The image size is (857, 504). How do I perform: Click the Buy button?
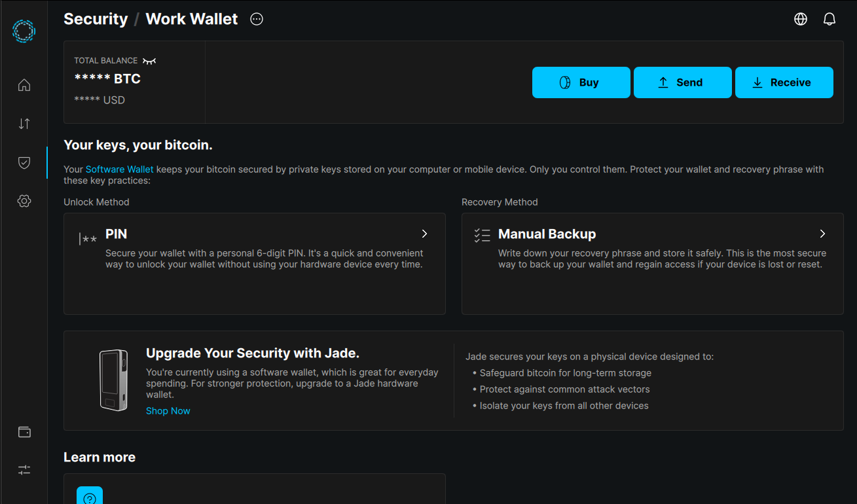[581, 82]
